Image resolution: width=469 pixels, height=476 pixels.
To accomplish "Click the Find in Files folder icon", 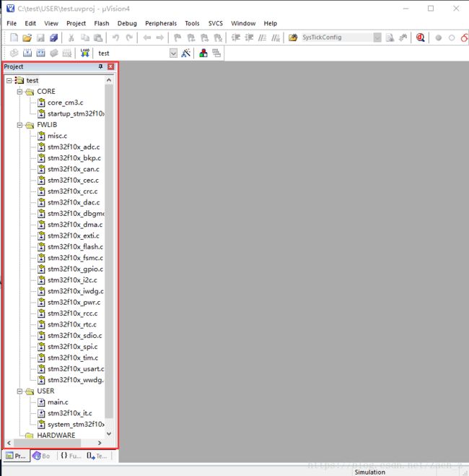I will (293, 38).
